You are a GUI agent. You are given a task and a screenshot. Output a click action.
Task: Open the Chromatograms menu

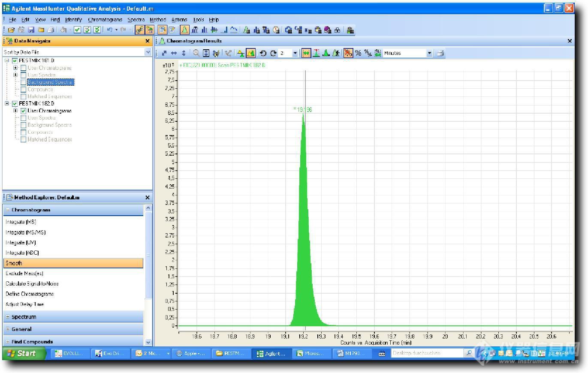point(105,19)
